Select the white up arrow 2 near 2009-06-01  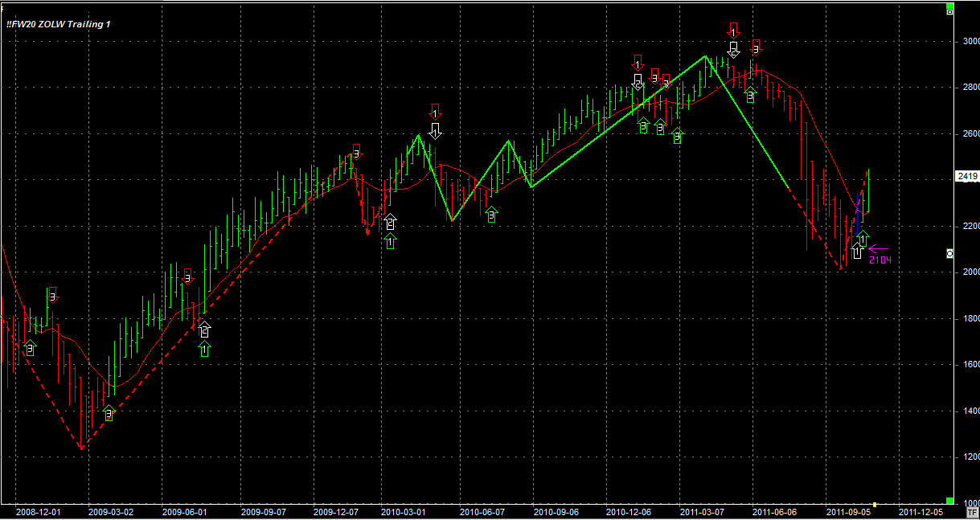[204, 328]
